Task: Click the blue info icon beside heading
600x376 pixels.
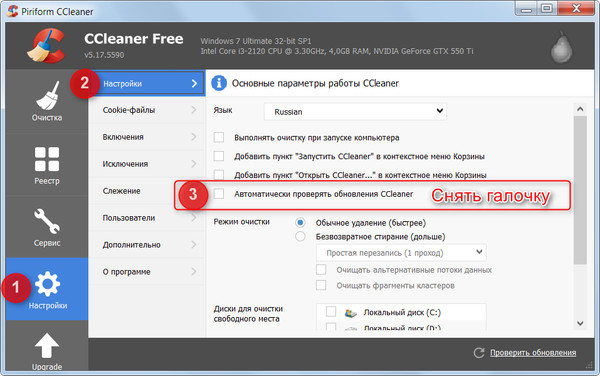Action: [x=219, y=83]
